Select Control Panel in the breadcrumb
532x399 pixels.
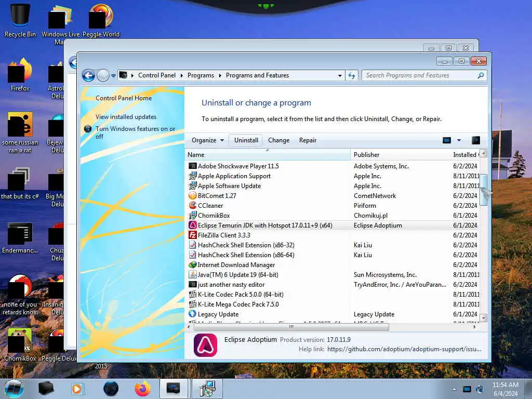tap(157, 75)
